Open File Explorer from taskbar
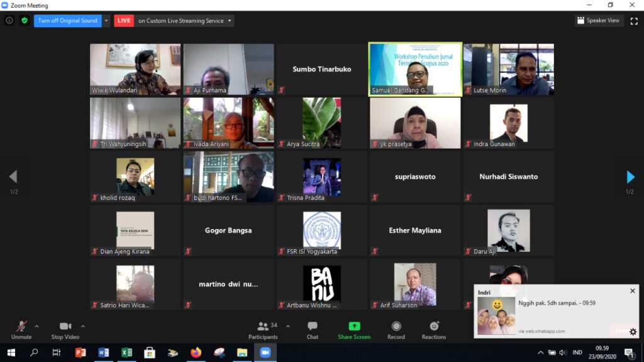 [242, 353]
